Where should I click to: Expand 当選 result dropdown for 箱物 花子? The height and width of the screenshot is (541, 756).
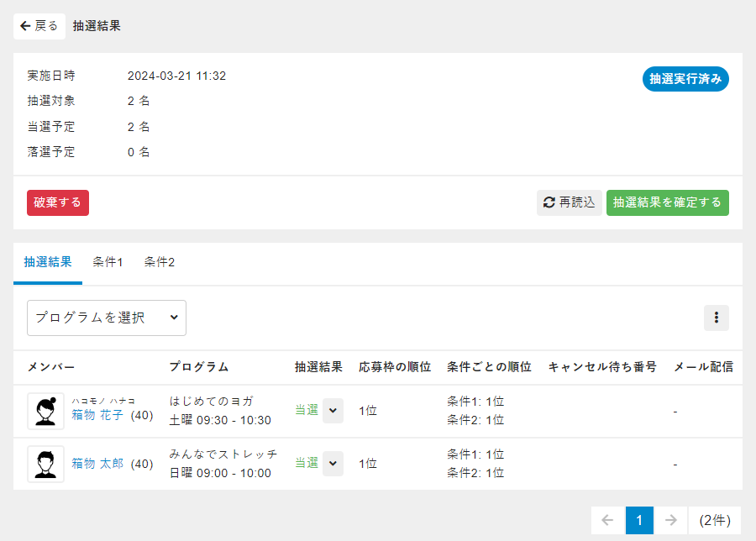click(333, 411)
